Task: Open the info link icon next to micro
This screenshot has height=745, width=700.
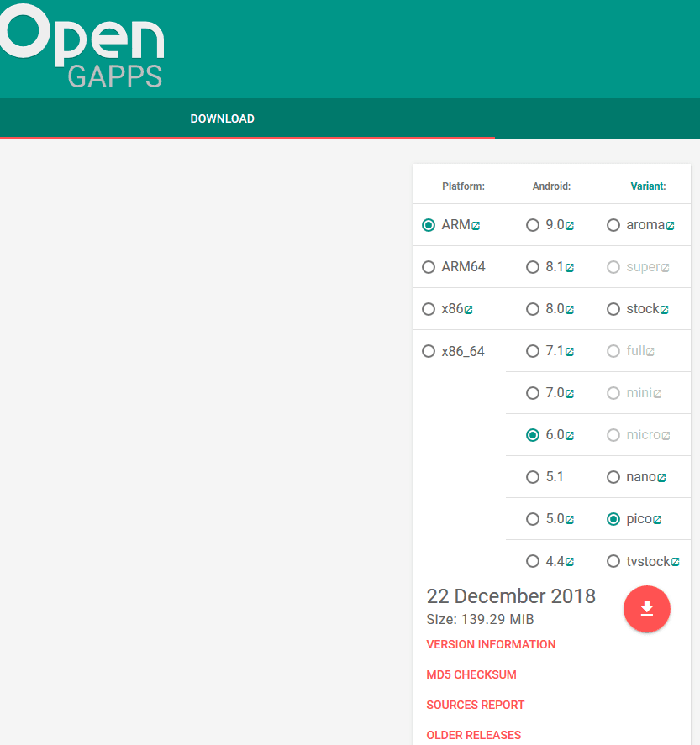Action: tap(666, 435)
